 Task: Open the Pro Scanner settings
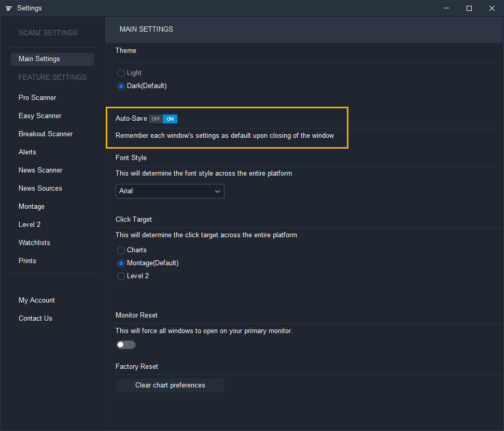click(x=37, y=97)
